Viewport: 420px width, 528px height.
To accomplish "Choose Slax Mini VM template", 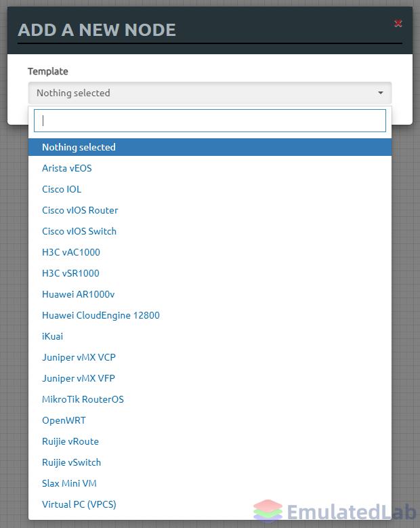I will coord(210,483).
